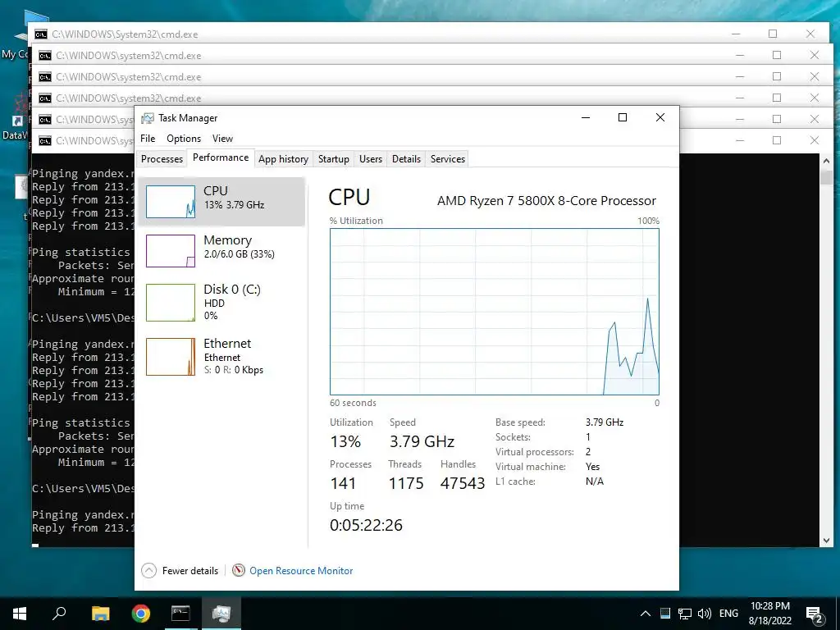This screenshot has width=840, height=630.
Task: Click the Open Resource Monitor link
Action: 301,571
